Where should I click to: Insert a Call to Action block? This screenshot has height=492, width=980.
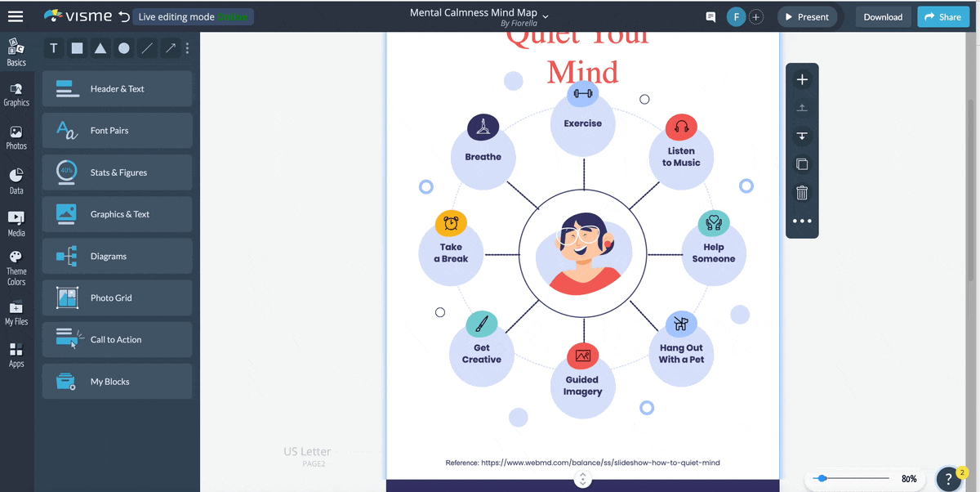click(x=117, y=339)
